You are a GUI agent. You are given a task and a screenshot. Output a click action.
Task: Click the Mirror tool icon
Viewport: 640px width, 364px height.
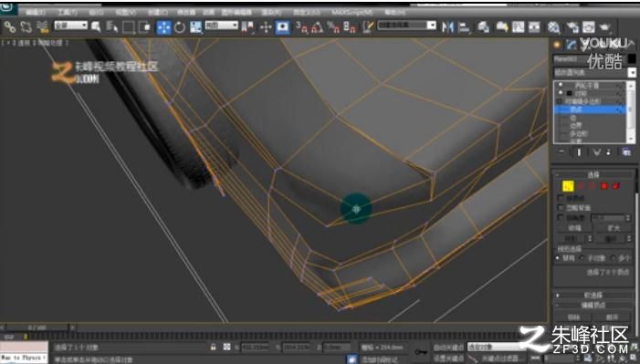click(447, 27)
